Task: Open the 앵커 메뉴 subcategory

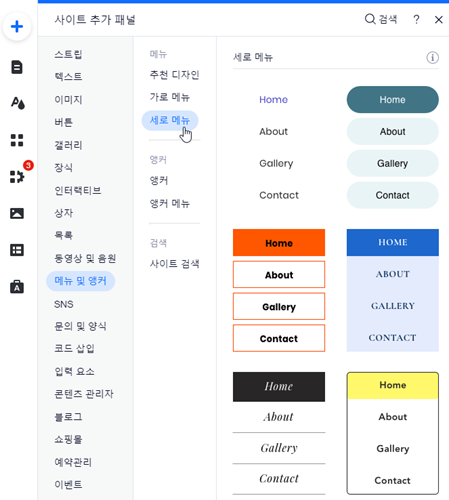Action: [x=170, y=203]
